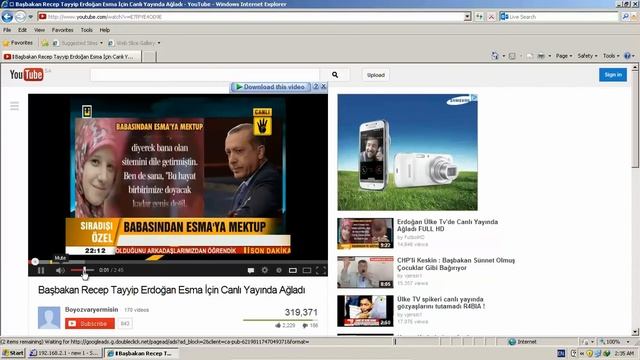640x360 pixels.
Task: Switch to the large player size icon
Action: [x=307, y=270]
